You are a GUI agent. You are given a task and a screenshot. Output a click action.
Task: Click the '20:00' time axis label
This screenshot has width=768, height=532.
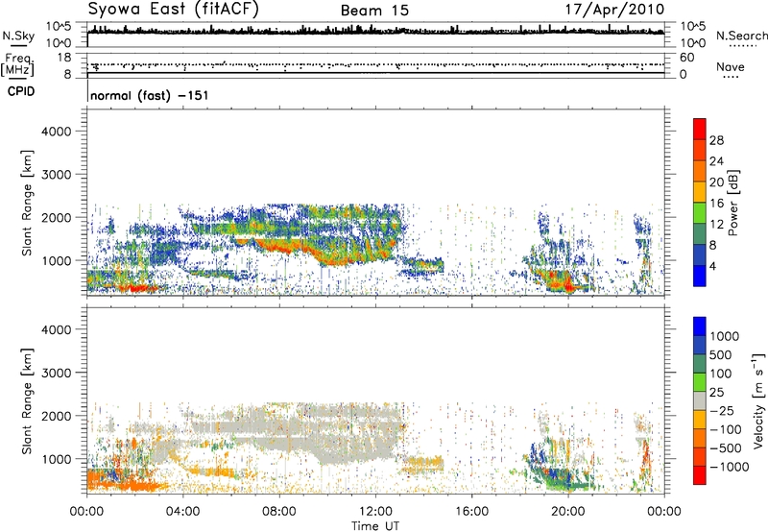[x=568, y=512]
